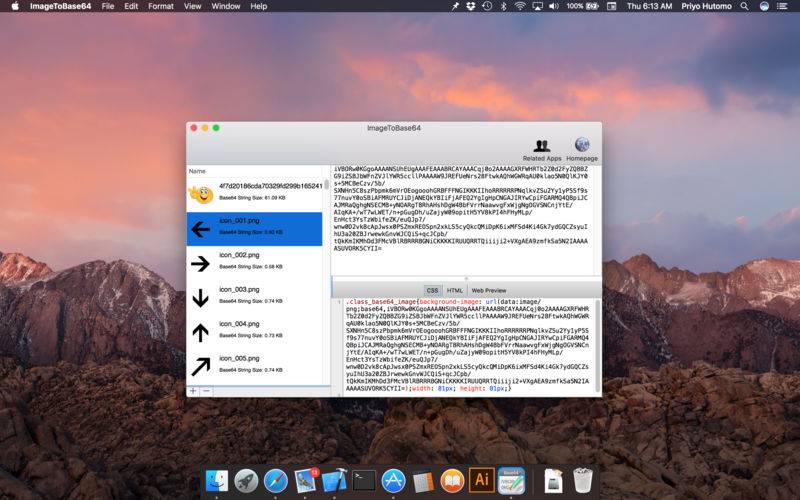Screen dimensions: 800x500
Task: Open the Apple menu
Action: [x=15, y=6]
